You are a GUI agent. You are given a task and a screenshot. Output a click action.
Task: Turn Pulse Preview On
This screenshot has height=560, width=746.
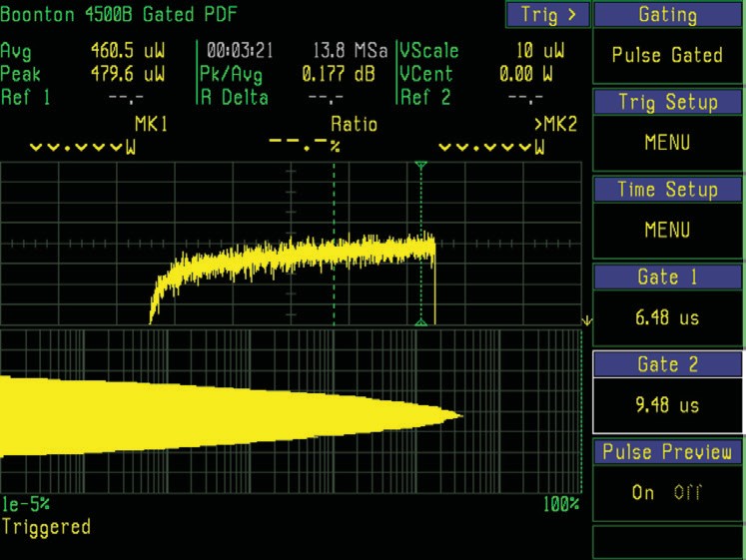[643, 492]
